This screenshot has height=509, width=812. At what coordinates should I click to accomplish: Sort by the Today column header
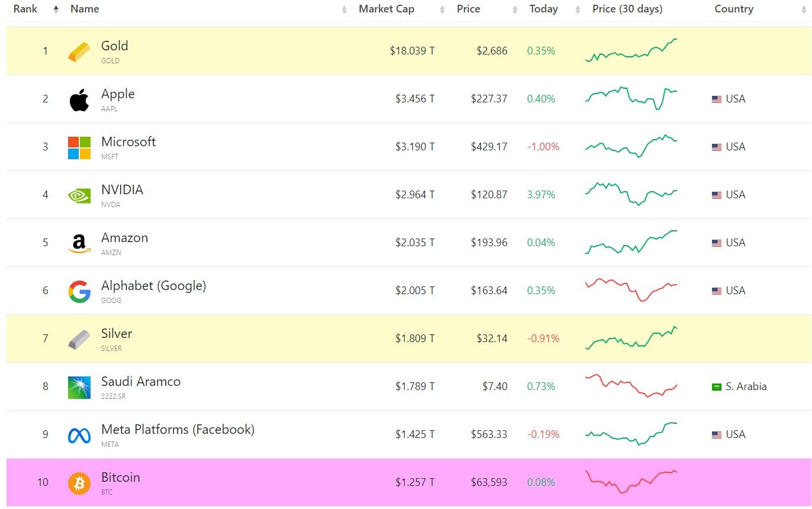click(543, 9)
